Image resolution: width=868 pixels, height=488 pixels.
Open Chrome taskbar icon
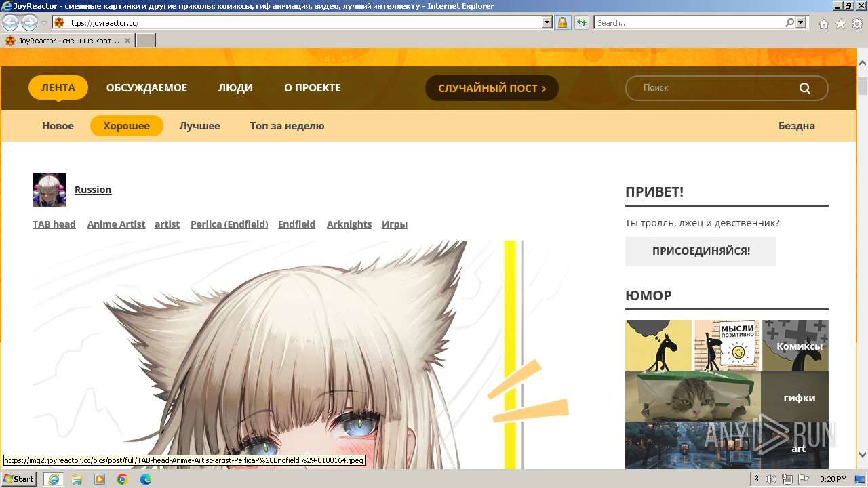point(123,479)
